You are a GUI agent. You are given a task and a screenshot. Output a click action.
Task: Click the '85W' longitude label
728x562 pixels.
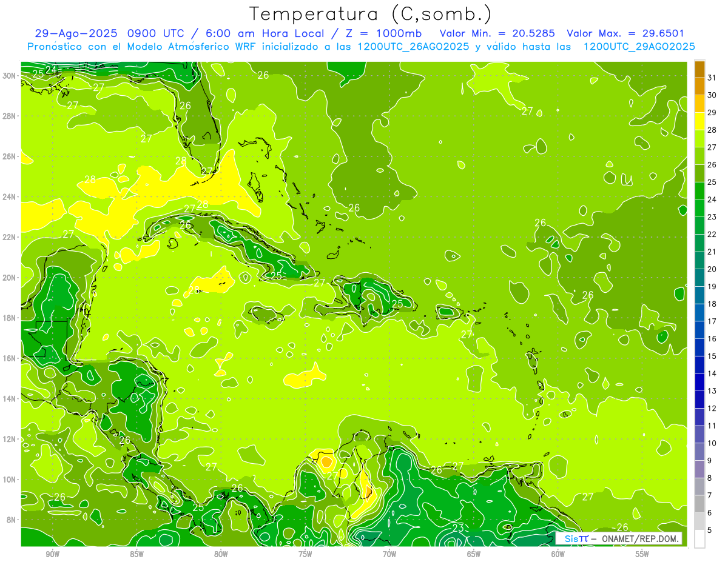pyautogui.click(x=137, y=554)
